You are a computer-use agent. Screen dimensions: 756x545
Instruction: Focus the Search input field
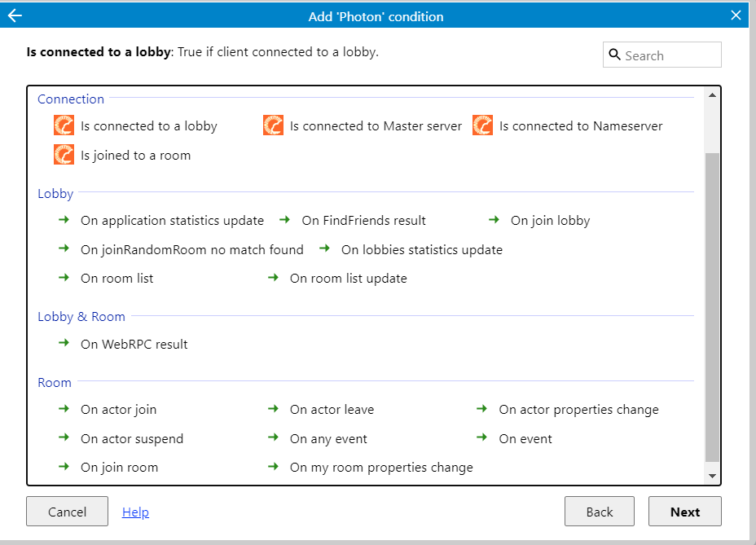(662, 55)
